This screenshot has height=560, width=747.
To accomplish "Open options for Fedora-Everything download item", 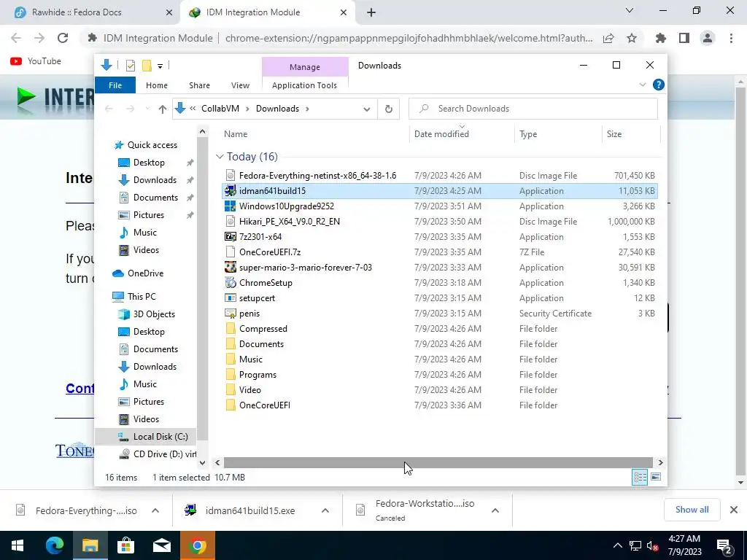I will point(155,510).
